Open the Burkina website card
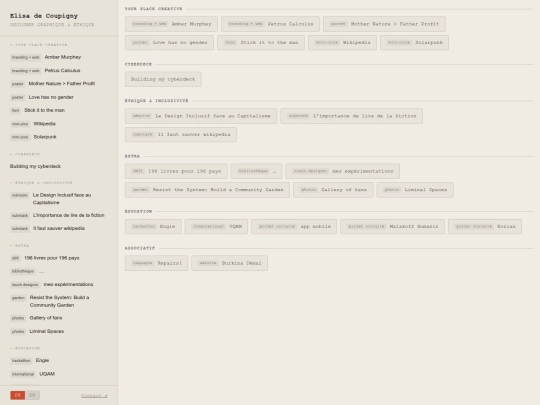Image resolution: width=540 pixels, height=405 pixels. pos(230,263)
